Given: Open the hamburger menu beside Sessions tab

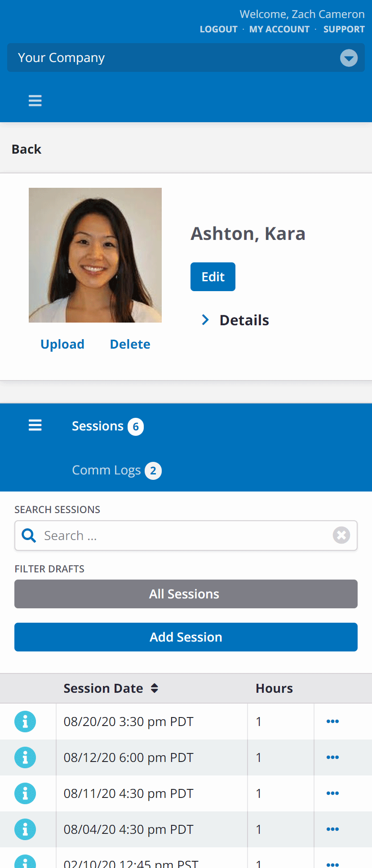Looking at the screenshot, I should click(35, 425).
